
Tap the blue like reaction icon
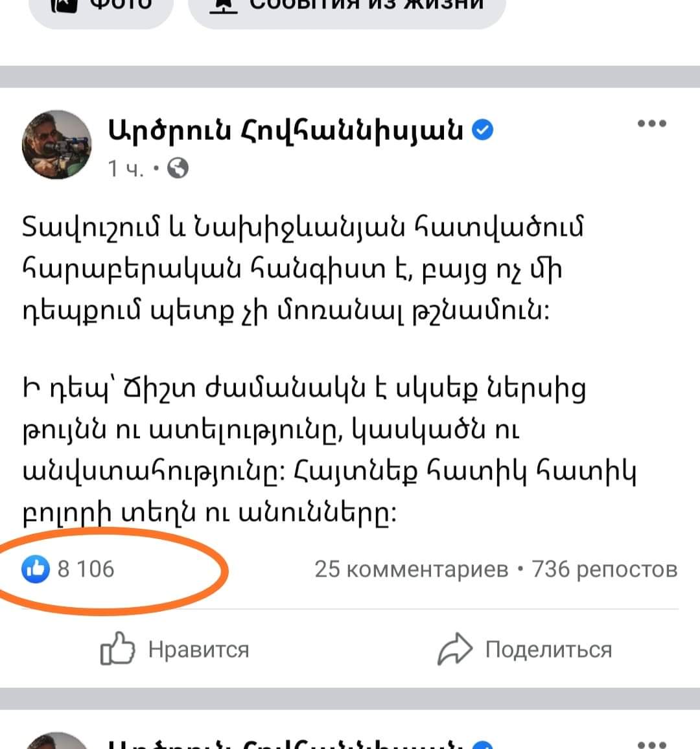coord(36,570)
